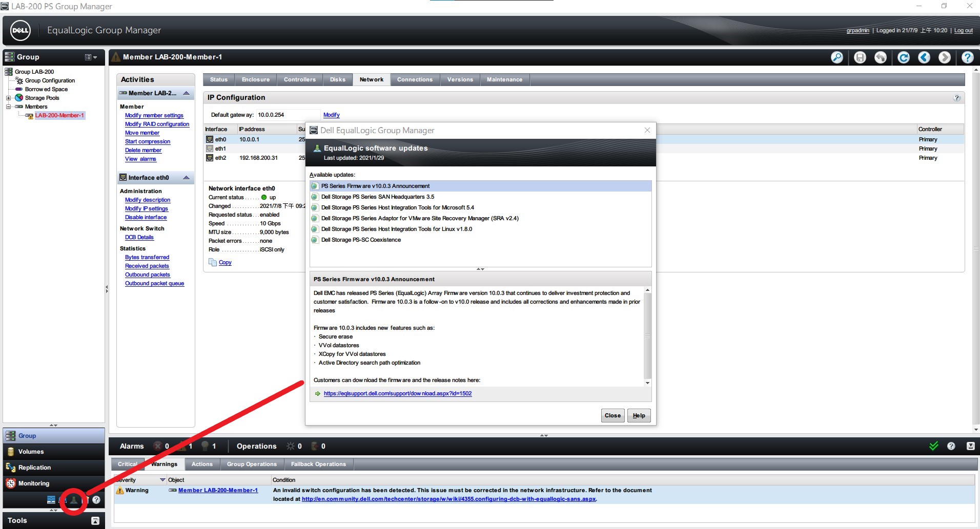Collapse alarms panel using corner arrow icon
Viewport: 980px width, 529px height.
pyautogui.click(x=971, y=446)
